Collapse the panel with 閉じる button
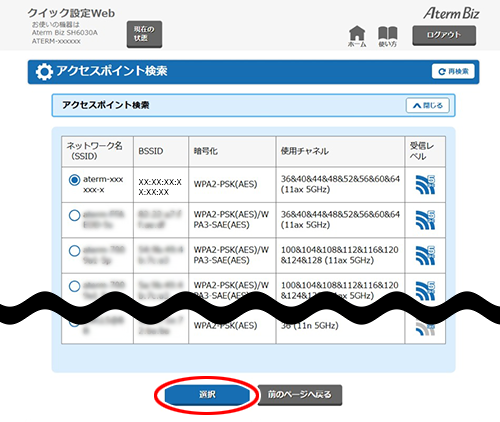The width and height of the screenshot is (500, 422). coord(428,106)
